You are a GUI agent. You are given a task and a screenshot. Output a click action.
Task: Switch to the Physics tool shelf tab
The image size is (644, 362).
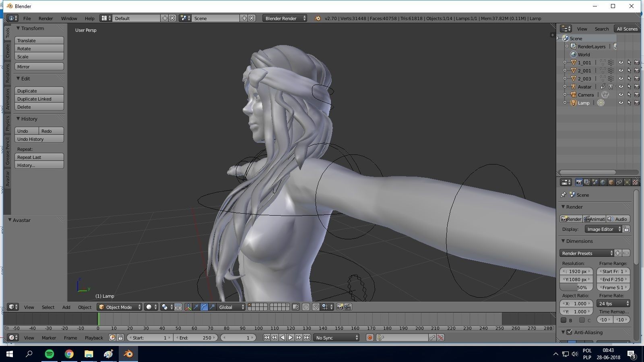pyautogui.click(x=7, y=123)
